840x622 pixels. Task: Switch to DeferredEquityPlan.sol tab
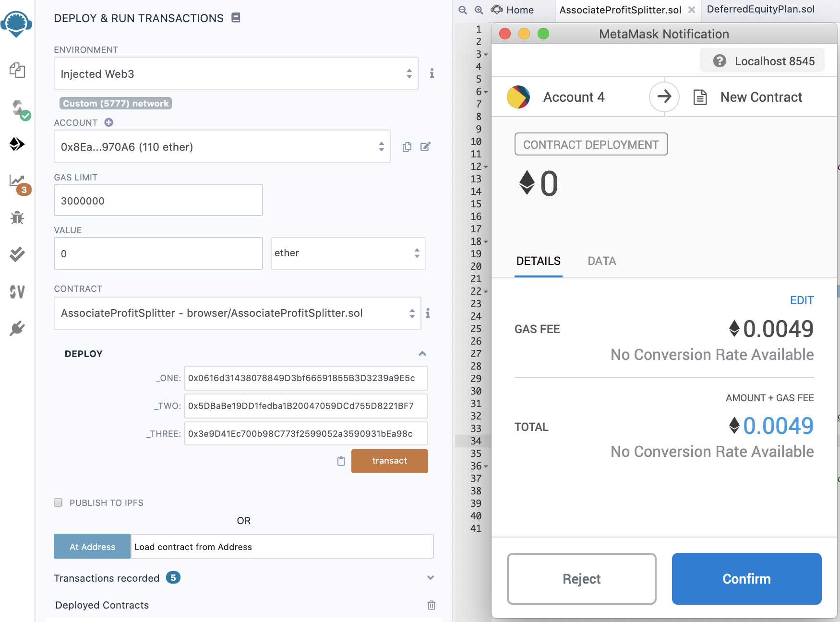pyautogui.click(x=761, y=10)
